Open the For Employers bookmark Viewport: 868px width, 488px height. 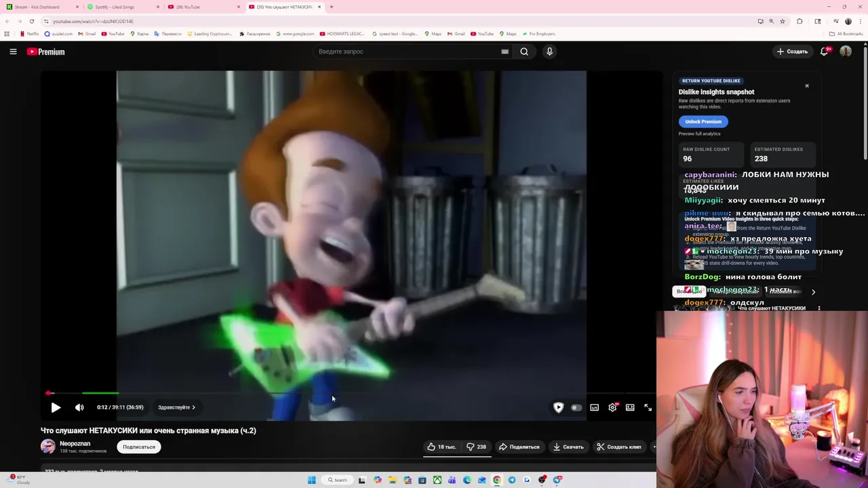[538, 34]
